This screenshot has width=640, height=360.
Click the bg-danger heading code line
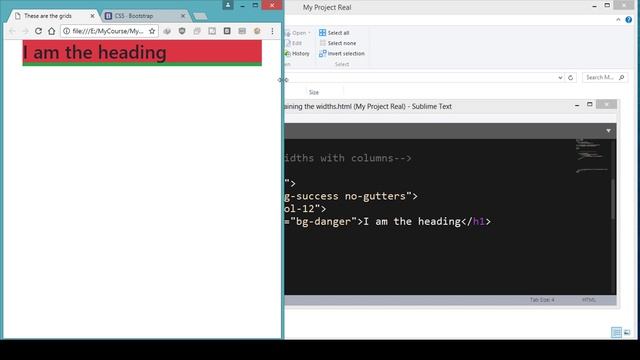coord(388,222)
